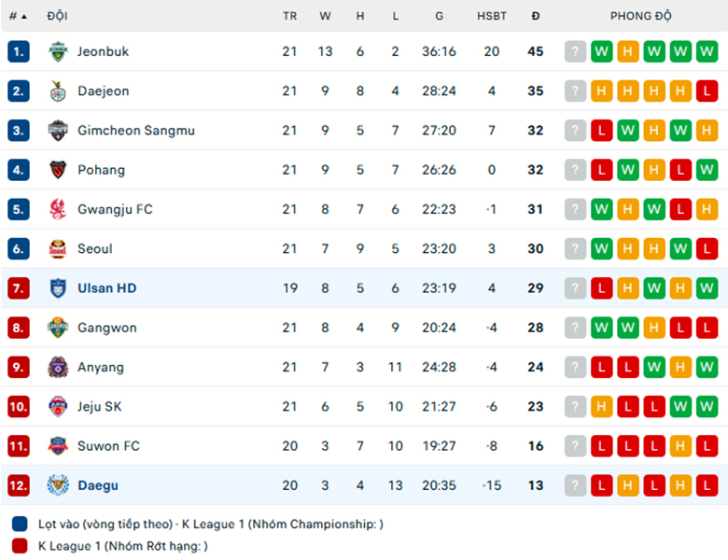Click the Ulsan HD shield logo

[58, 288]
